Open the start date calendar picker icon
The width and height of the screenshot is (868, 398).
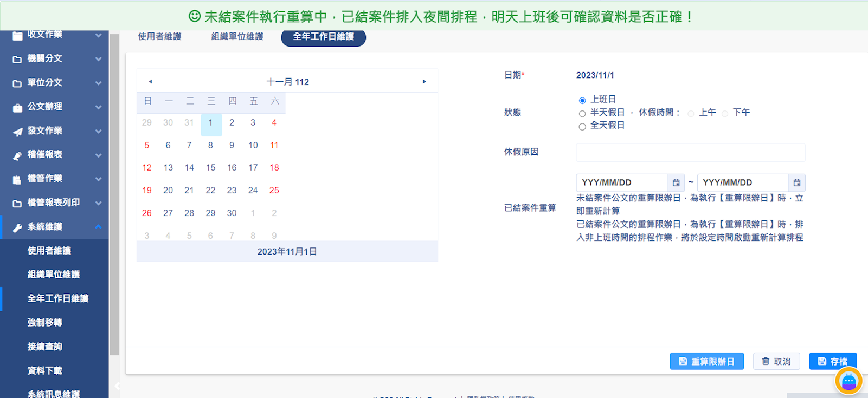pos(676,183)
